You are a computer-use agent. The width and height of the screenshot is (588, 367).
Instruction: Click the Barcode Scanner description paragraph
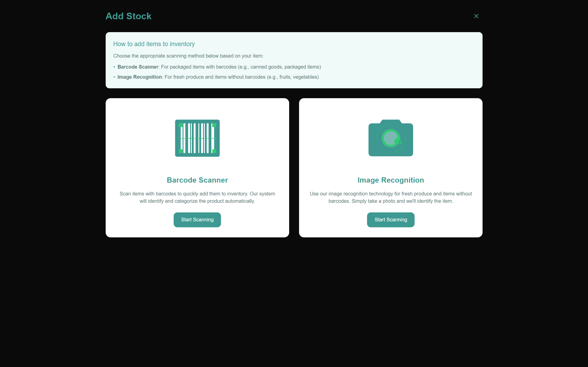[197, 197]
